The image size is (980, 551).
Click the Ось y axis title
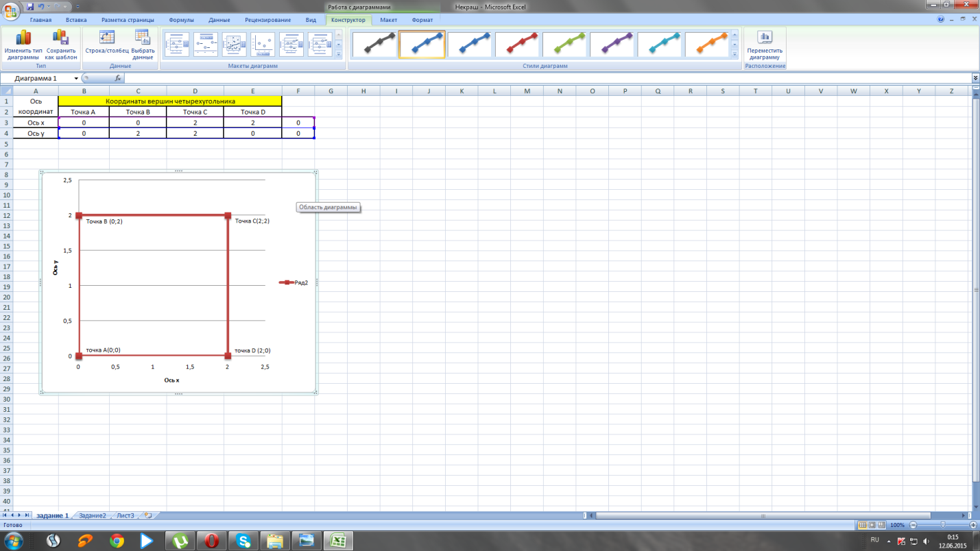click(x=56, y=267)
